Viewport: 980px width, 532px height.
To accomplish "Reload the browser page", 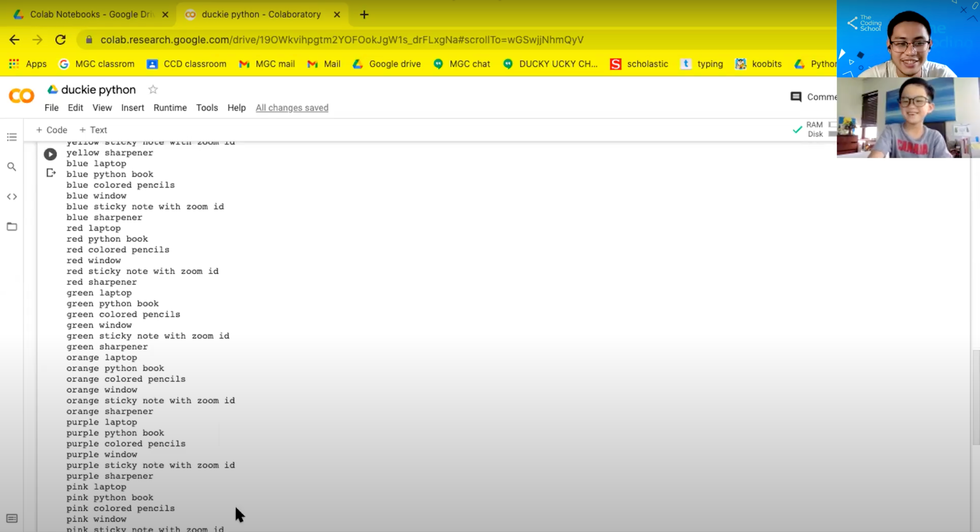I will pyautogui.click(x=61, y=40).
